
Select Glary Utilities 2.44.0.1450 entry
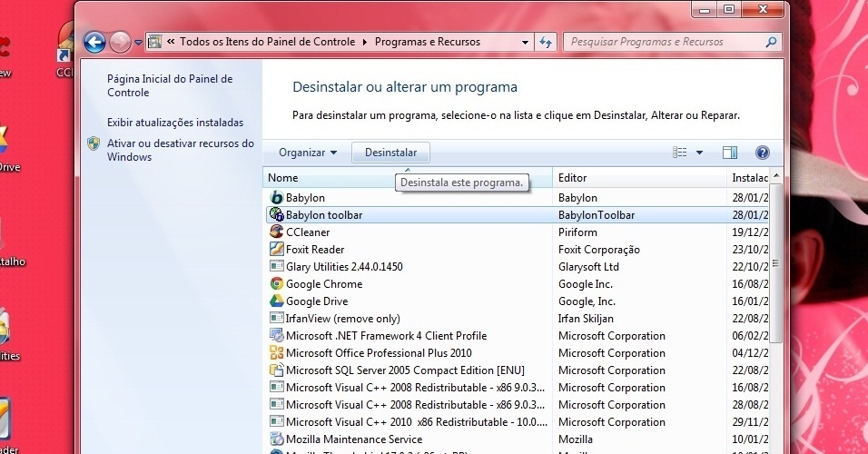click(517, 266)
